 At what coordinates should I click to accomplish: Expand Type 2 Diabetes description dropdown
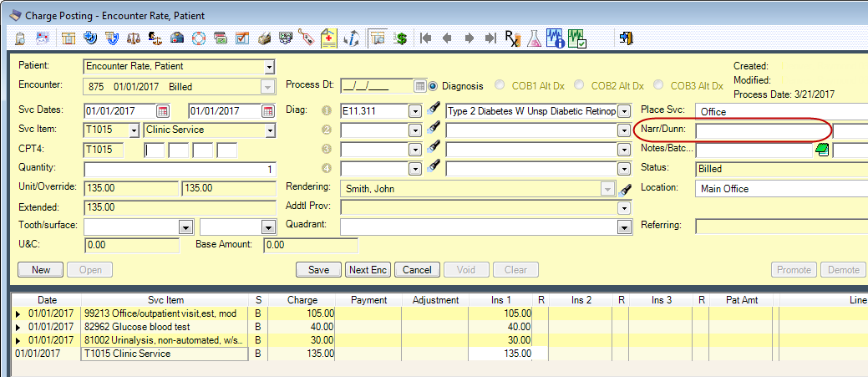click(624, 111)
